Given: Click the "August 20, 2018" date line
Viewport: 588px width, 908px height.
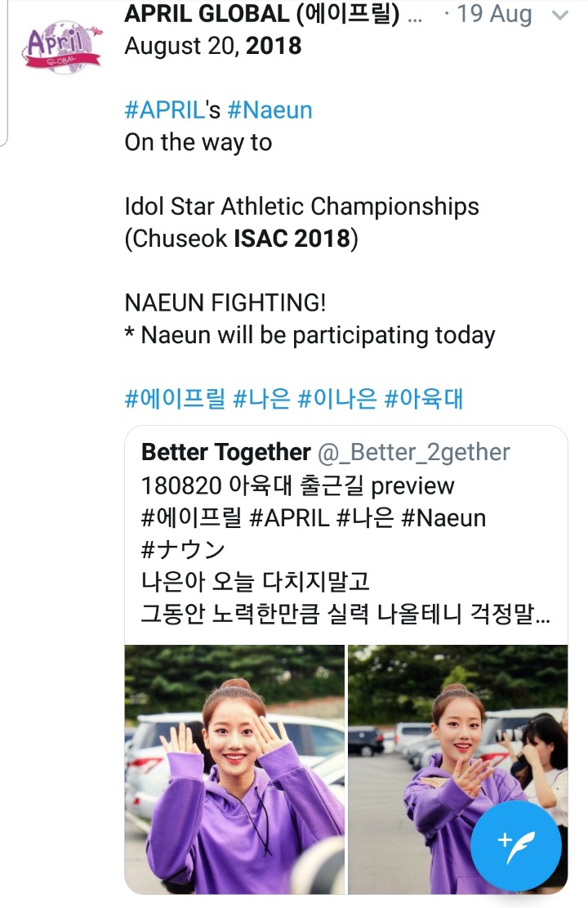Looking at the screenshot, I should [x=212, y=46].
